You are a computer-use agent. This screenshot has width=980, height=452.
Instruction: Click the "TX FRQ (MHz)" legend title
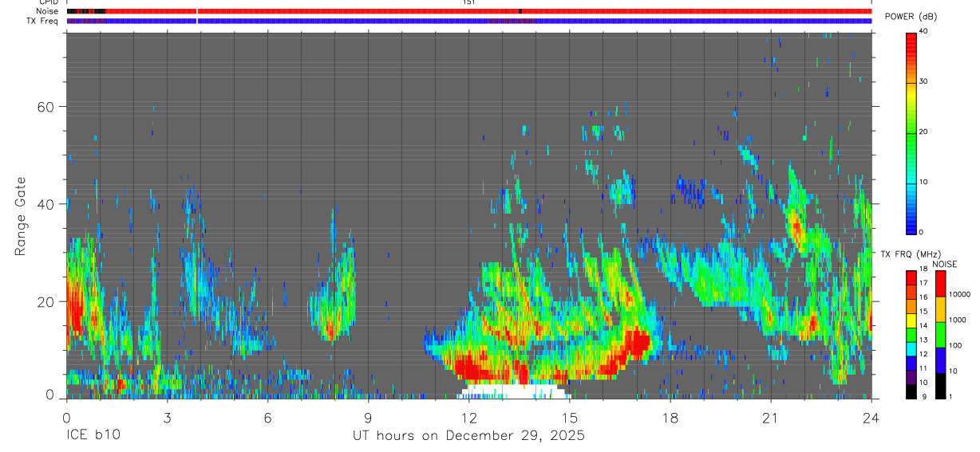(x=912, y=254)
